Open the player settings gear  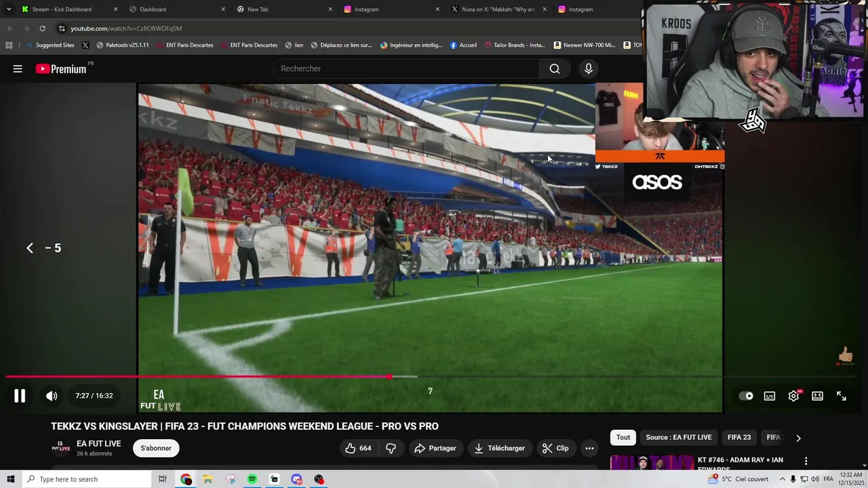[793, 396]
